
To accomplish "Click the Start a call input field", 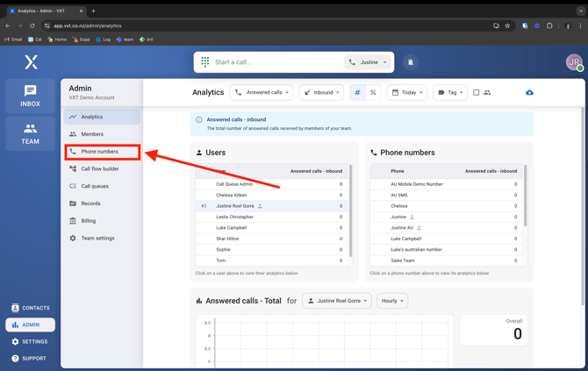I will point(276,62).
